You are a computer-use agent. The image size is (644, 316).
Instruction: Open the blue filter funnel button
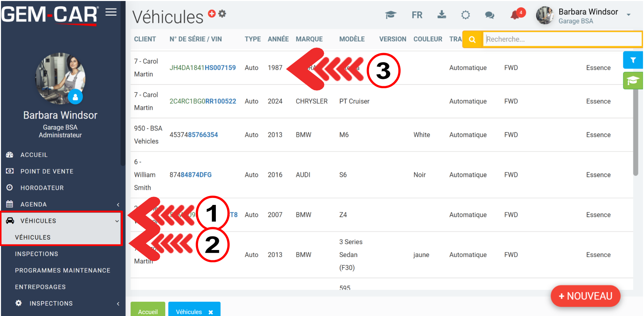(x=632, y=60)
